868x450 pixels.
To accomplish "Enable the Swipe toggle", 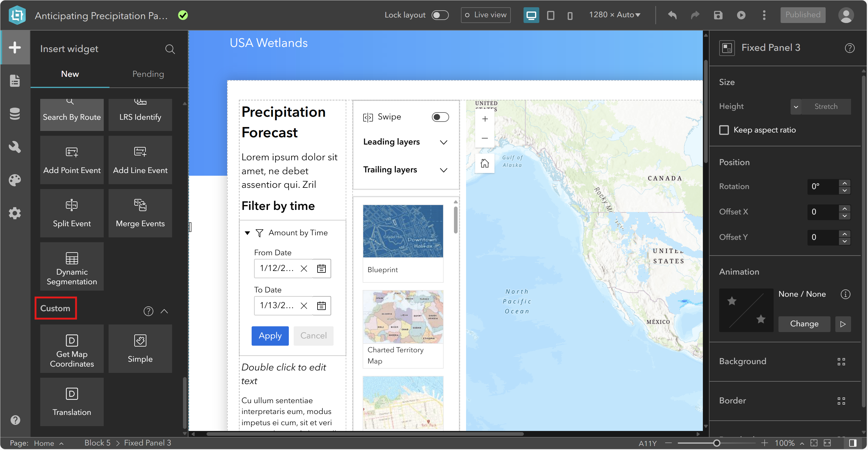I will tap(440, 117).
